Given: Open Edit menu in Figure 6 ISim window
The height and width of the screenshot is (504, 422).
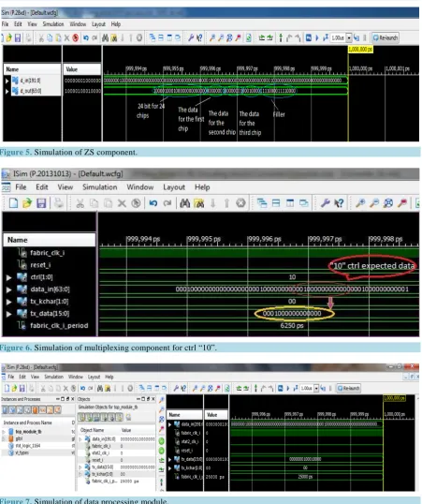Looking at the screenshot, I should tap(42, 187).
